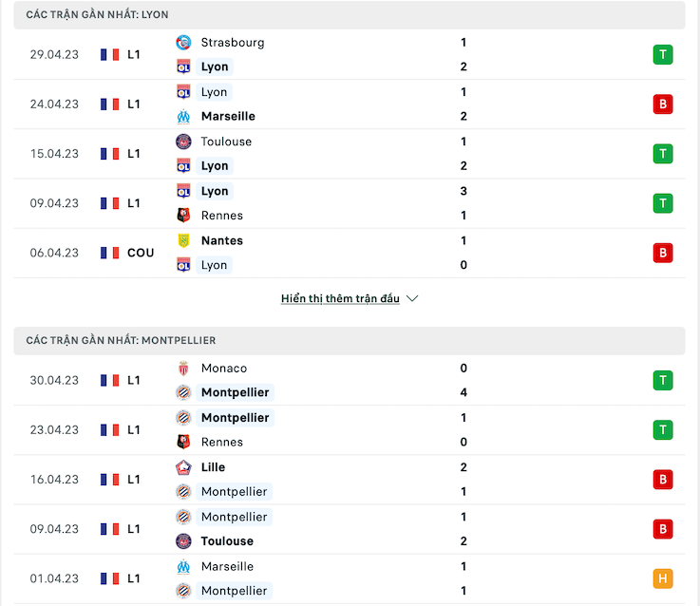Click the Nantes yellow crest icon

click(183, 240)
